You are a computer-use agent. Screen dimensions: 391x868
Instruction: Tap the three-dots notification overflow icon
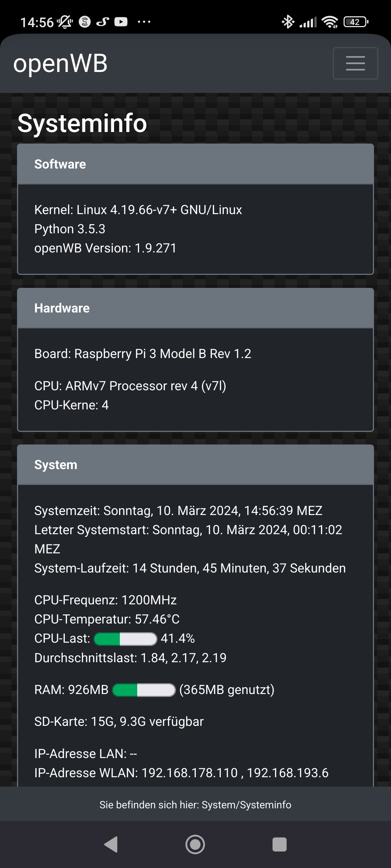point(144,22)
